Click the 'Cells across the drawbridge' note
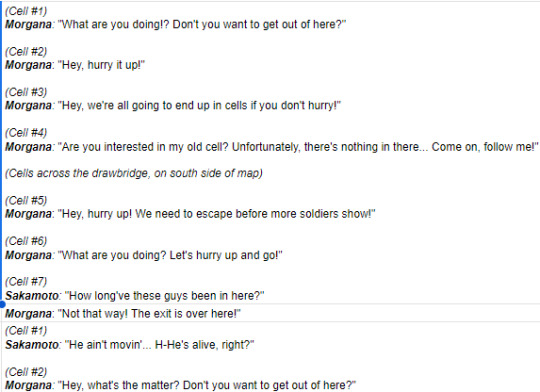The height and width of the screenshot is (392, 540). [x=134, y=173]
